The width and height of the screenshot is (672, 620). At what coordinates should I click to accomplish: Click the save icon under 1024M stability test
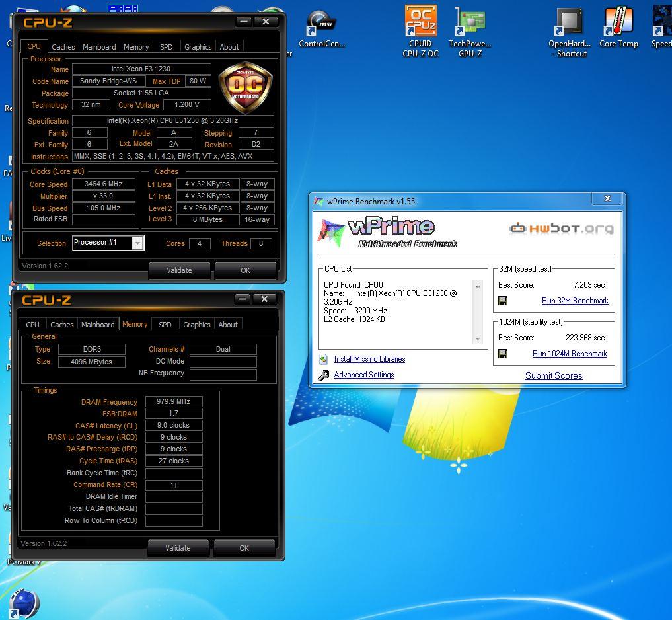click(503, 354)
